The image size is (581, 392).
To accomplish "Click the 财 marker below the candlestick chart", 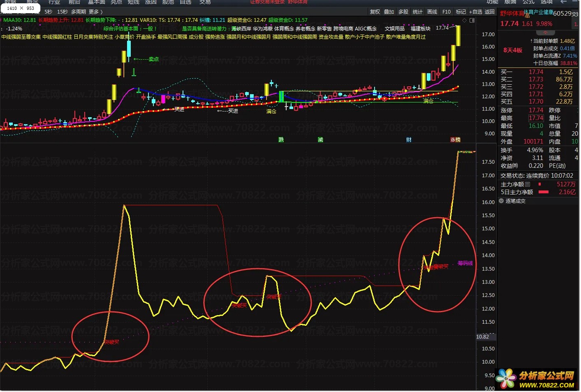I will tap(409, 140).
